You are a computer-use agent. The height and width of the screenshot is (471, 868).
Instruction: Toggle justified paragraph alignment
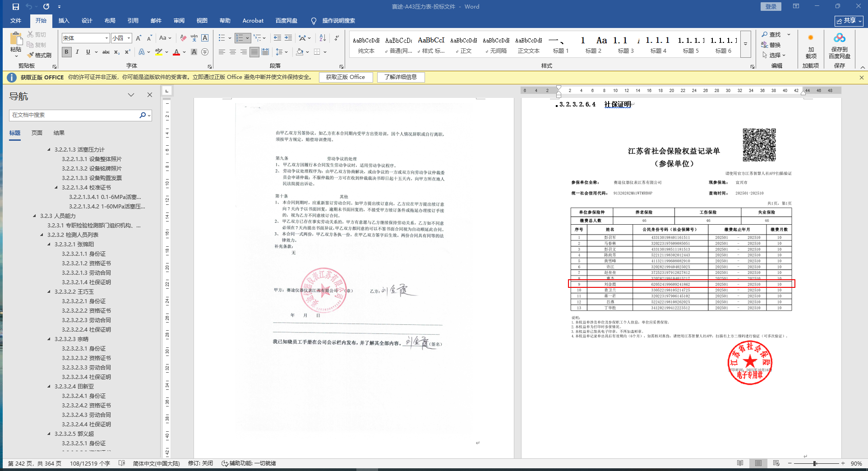pyautogui.click(x=254, y=52)
